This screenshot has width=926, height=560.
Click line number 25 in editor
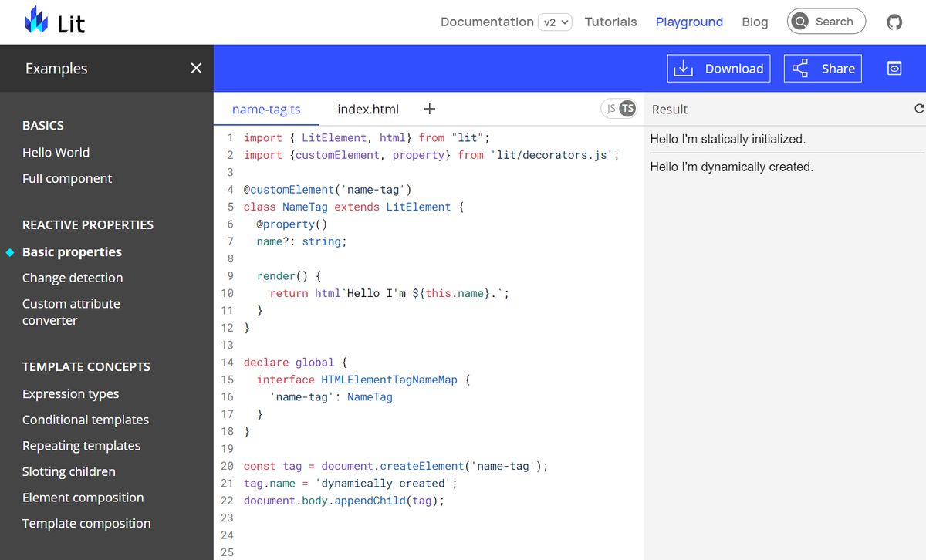pyautogui.click(x=227, y=552)
